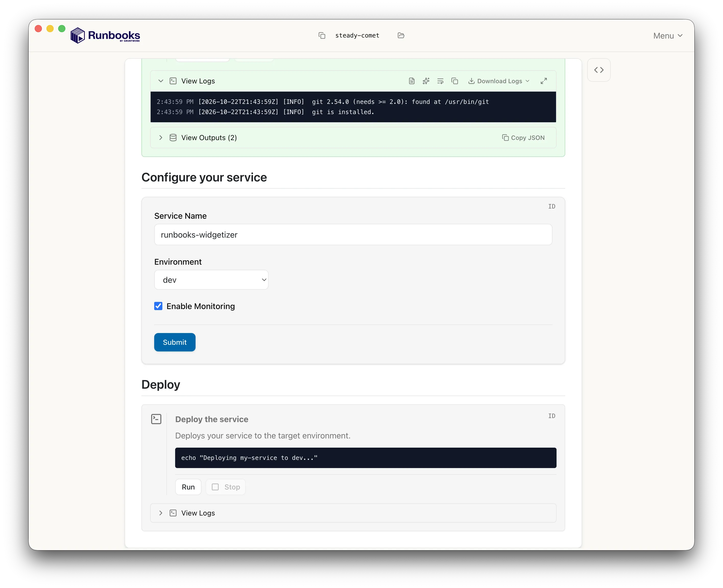Click 'Deploys your service to the target environment.' text

coord(262,436)
